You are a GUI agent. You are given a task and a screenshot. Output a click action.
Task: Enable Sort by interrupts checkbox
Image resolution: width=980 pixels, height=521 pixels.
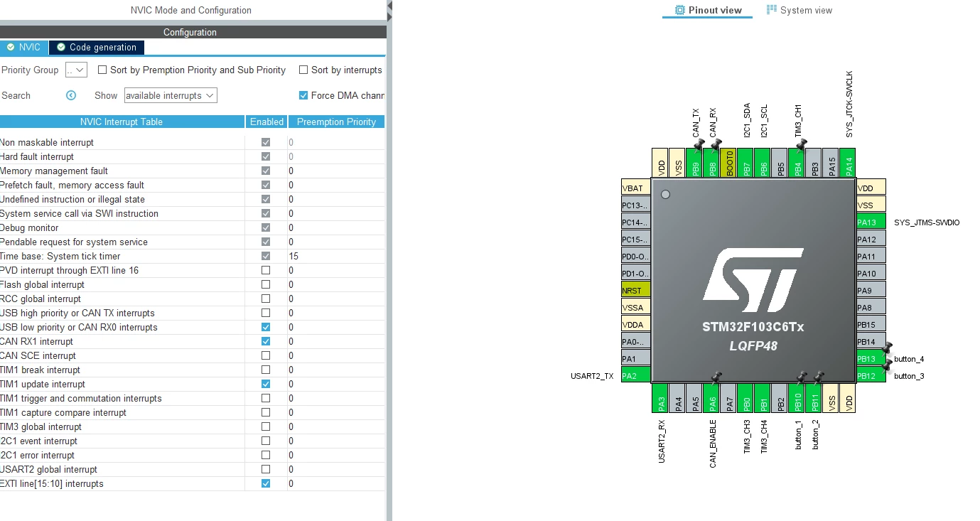click(303, 70)
